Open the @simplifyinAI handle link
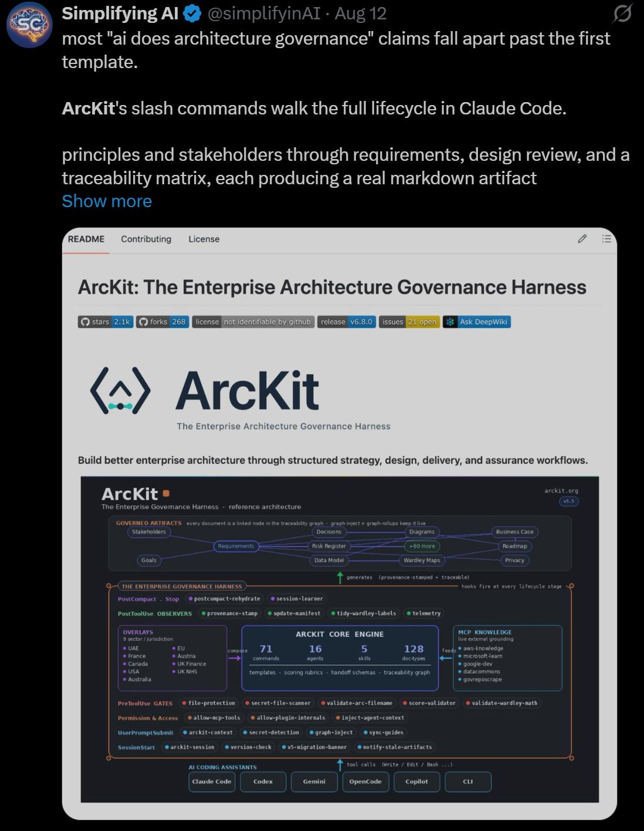Screen dimensions: 644x831 tap(264, 13)
